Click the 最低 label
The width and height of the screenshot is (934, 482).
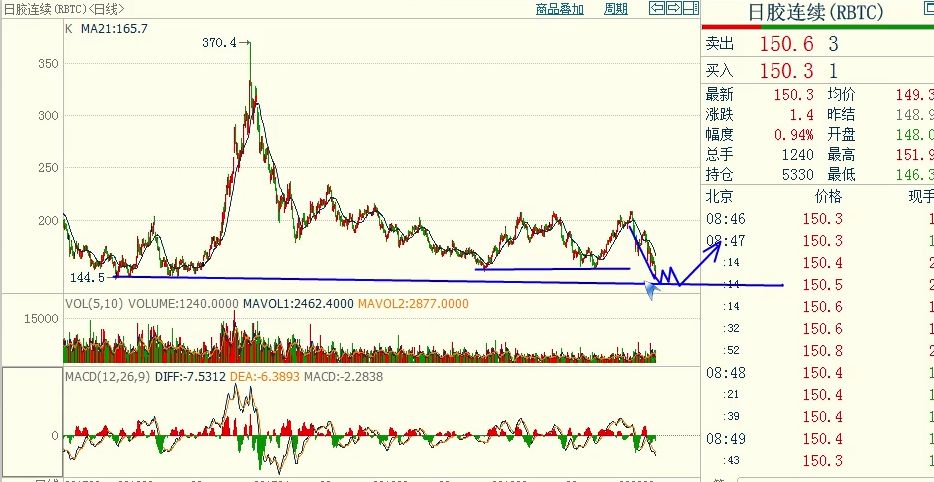pos(841,175)
